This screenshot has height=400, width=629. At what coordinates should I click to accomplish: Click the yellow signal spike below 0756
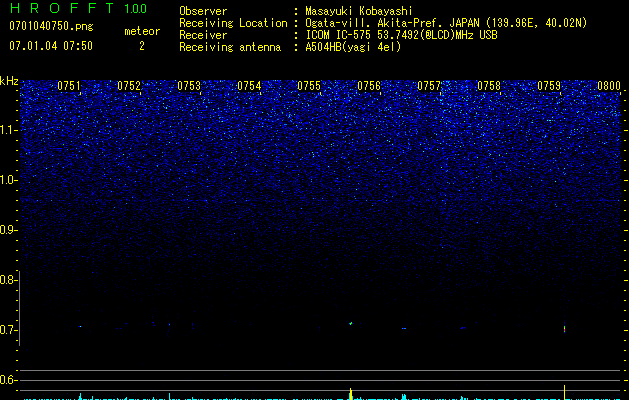click(x=351, y=394)
